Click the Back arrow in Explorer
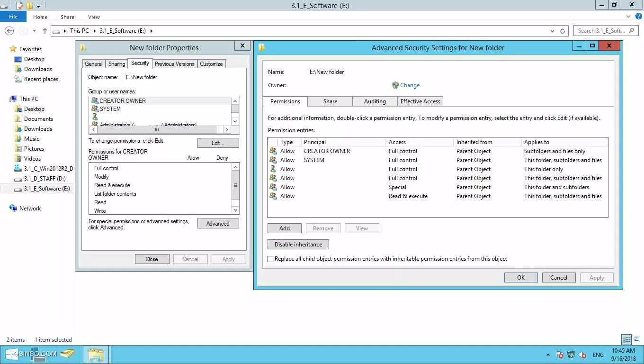The width and height of the screenshot is (644, 364). 9,31
